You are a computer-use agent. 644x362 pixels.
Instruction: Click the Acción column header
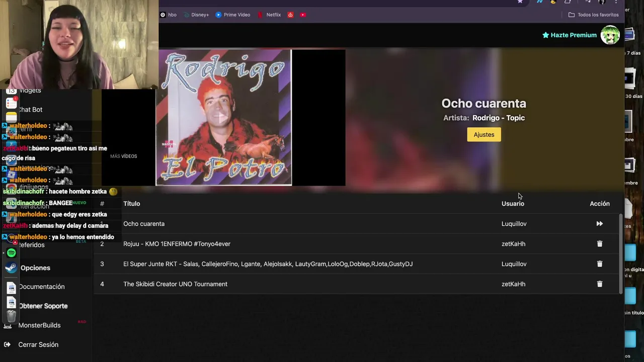[x=599, y=204]
